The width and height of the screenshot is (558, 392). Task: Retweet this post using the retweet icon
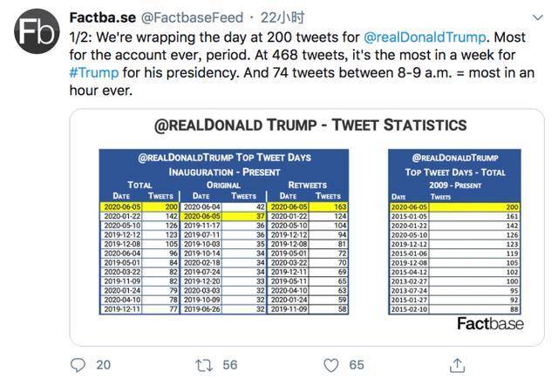[203, 365]
